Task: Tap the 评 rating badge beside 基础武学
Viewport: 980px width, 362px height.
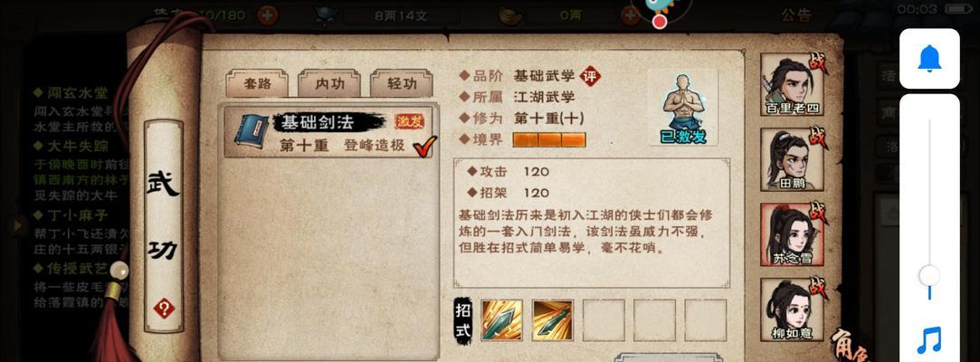Action: point(589,76)
